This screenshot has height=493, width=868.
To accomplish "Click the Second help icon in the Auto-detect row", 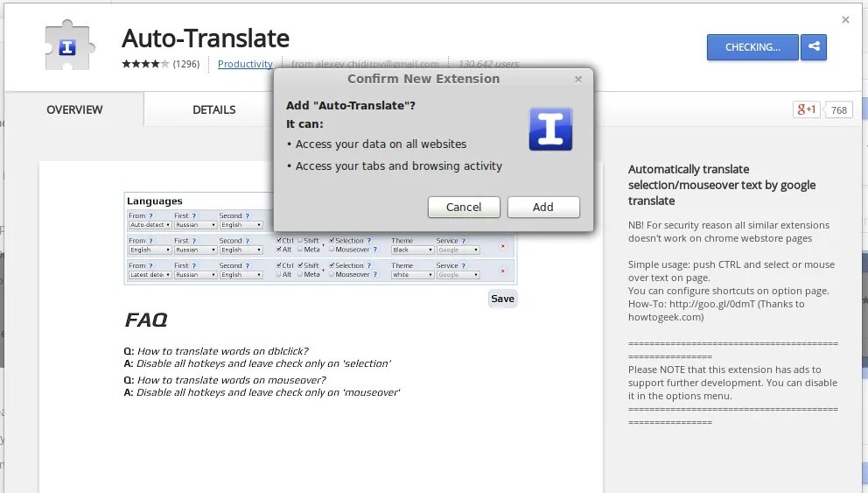I will point(247,216).
